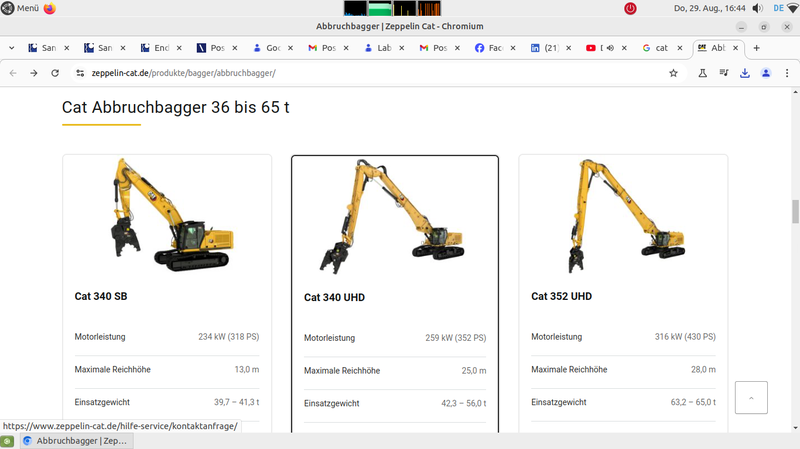Viewport: 800px width, 449px height.
Task: Open the DE keyboard layout indicator
Action: pyautogui.click(x=776, y=8)
